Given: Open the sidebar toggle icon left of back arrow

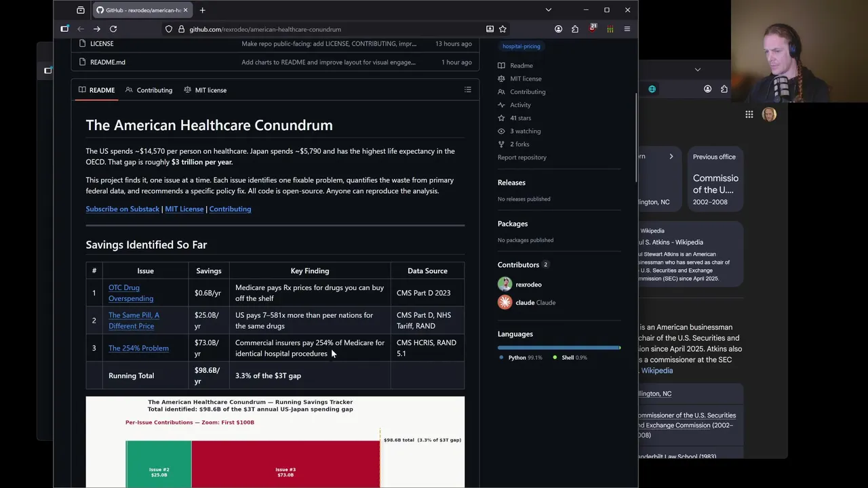Looking at the screenshot, I should coord(64,29).
